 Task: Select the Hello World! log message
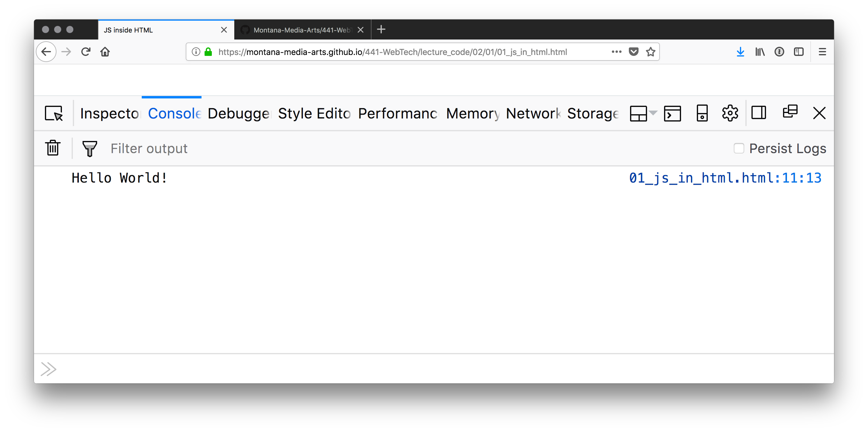click(x=119, y=178)
